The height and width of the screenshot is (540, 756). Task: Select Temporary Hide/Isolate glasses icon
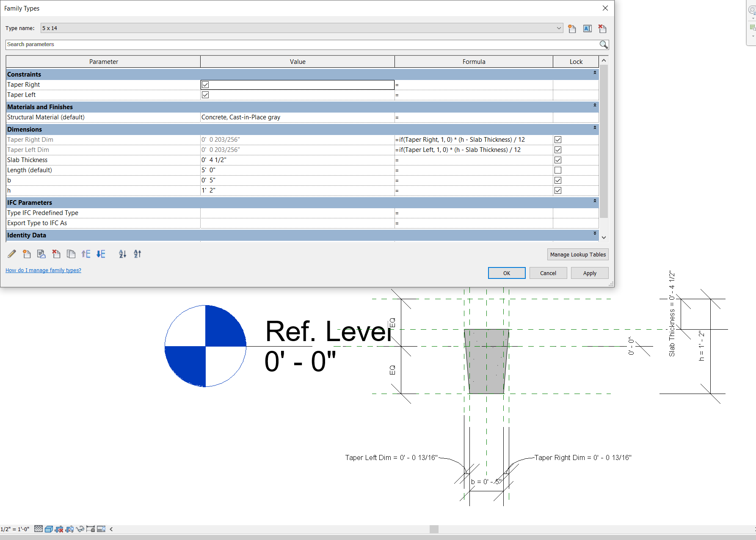click(80, 529)
